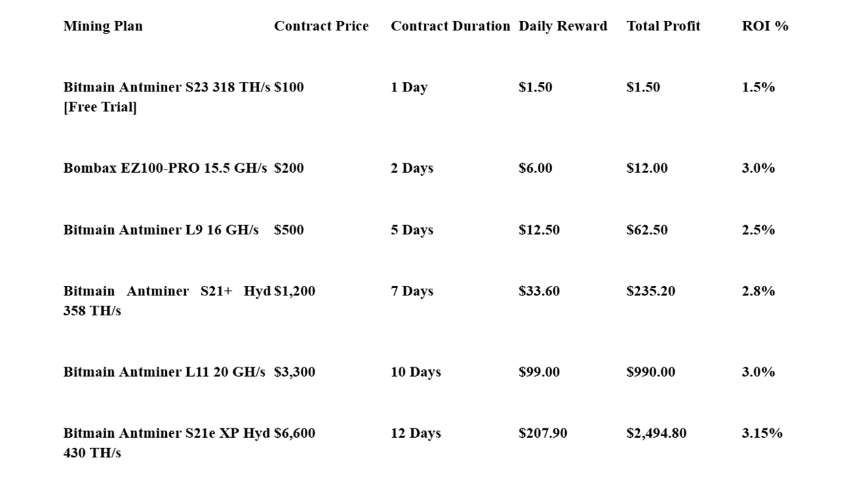This screenshot has height=488, width=868.
Task: Select the Bitmain Antminer L11 20 GH/s plan
Action: [x=164, y=372]
